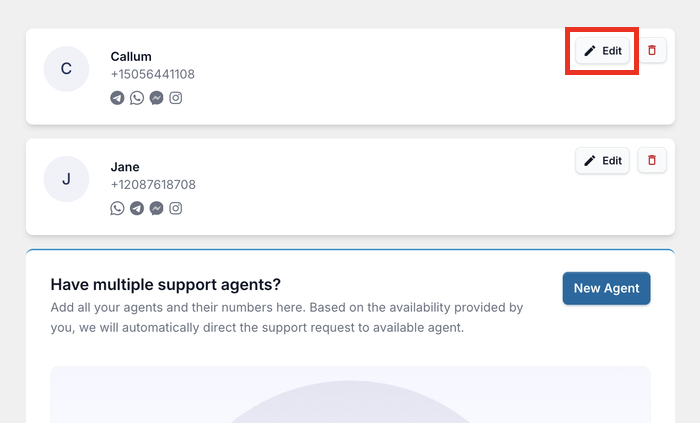The height and width of the screenshot is (423, 700).
Task: Click Callum's Telegram icon
Action: [117, 98]
